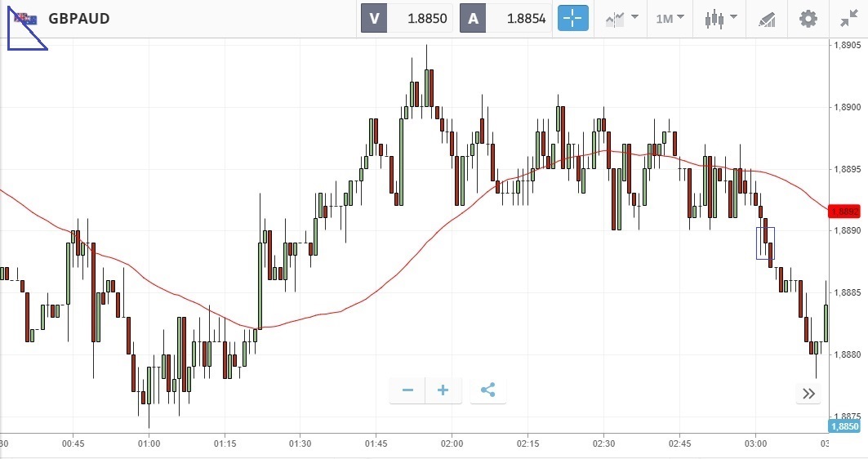Click the GBPAUD symbol name

tap(79, 18)
